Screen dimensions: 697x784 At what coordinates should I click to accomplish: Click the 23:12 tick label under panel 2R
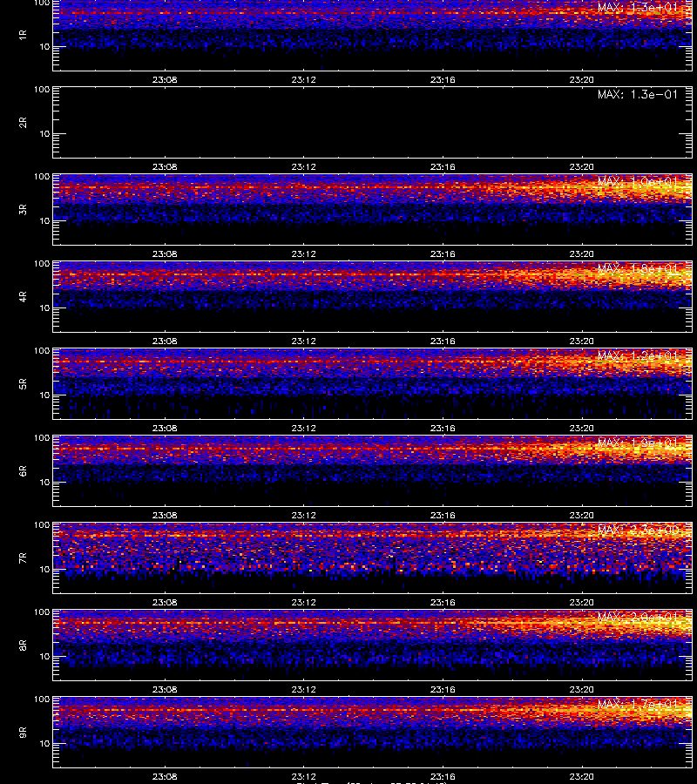[303, 166]
